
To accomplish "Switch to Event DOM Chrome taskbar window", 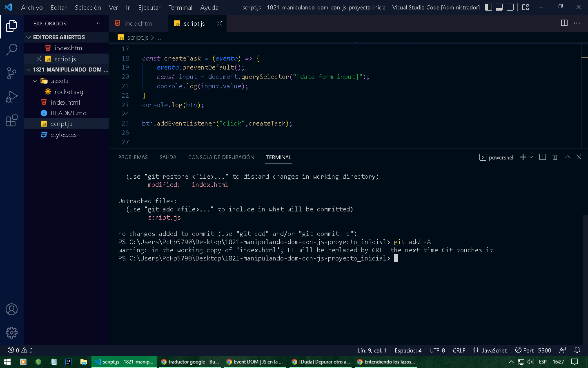I will [255, 362].
